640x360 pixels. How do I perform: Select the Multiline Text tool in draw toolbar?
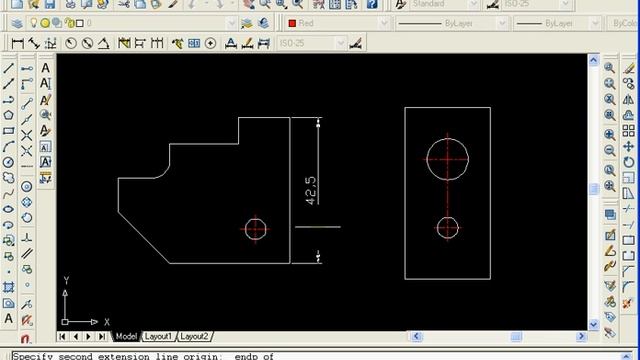pos(9,318)
